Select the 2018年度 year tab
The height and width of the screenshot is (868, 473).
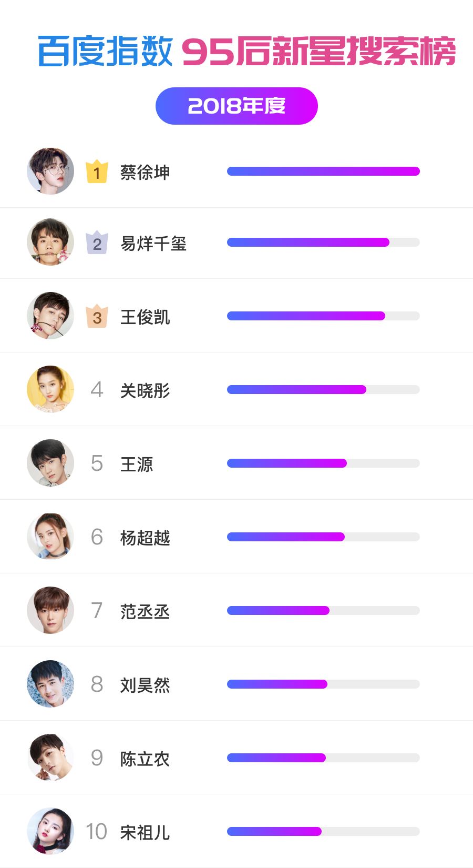click(x=236, y=106)
